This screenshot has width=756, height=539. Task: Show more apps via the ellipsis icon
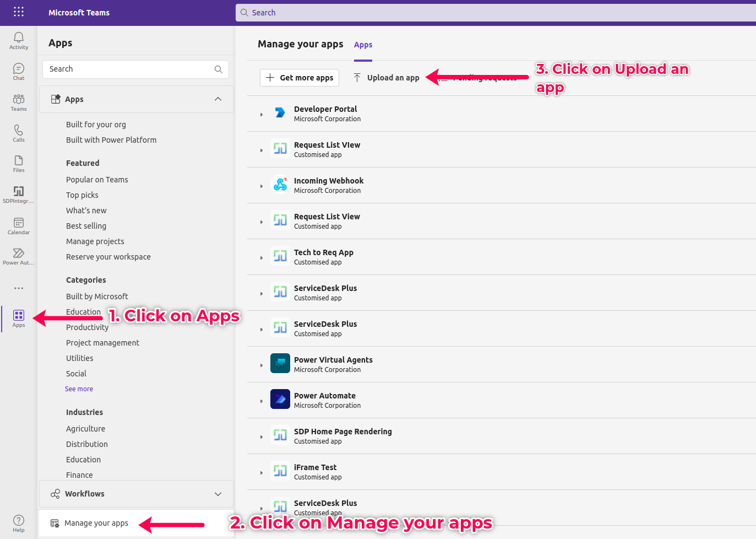pos(19,288)
